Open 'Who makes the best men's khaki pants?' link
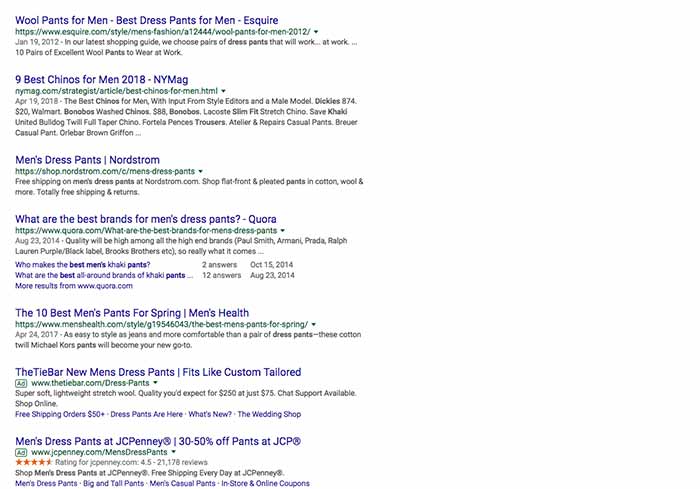Screen dimensions: 700x489 coord(83,264)
